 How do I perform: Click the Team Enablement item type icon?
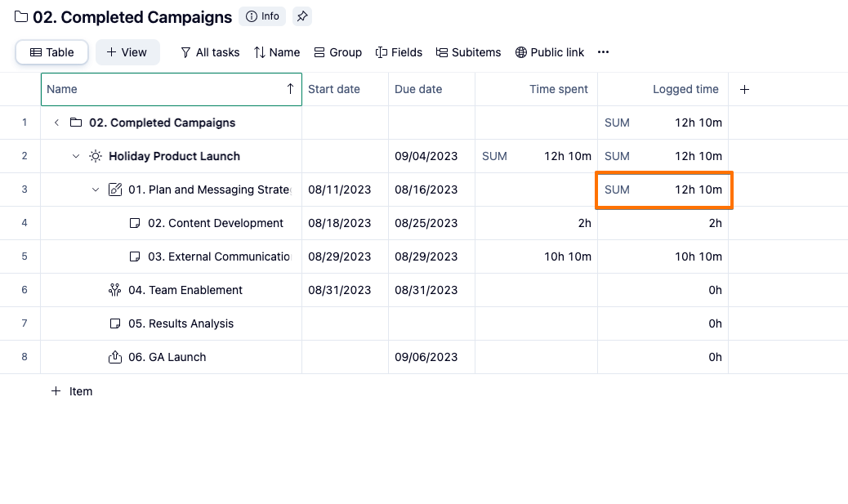tap(115, 290)
